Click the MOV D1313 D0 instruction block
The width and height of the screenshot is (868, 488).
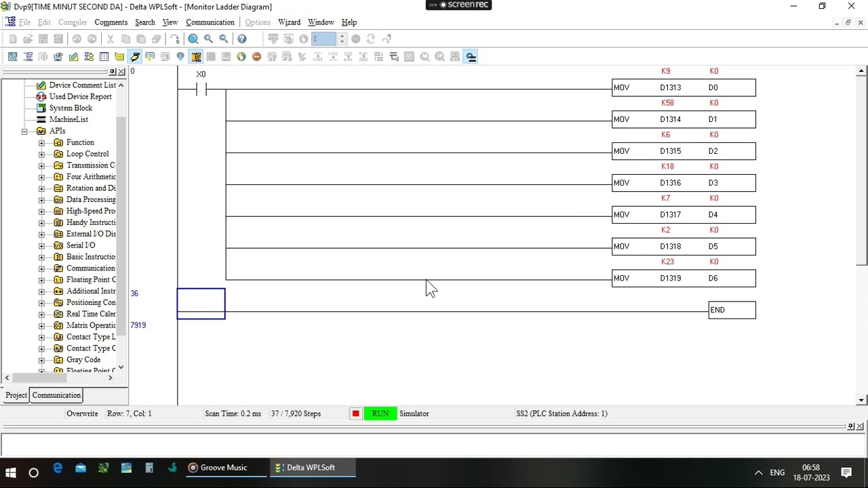(684, 88)
